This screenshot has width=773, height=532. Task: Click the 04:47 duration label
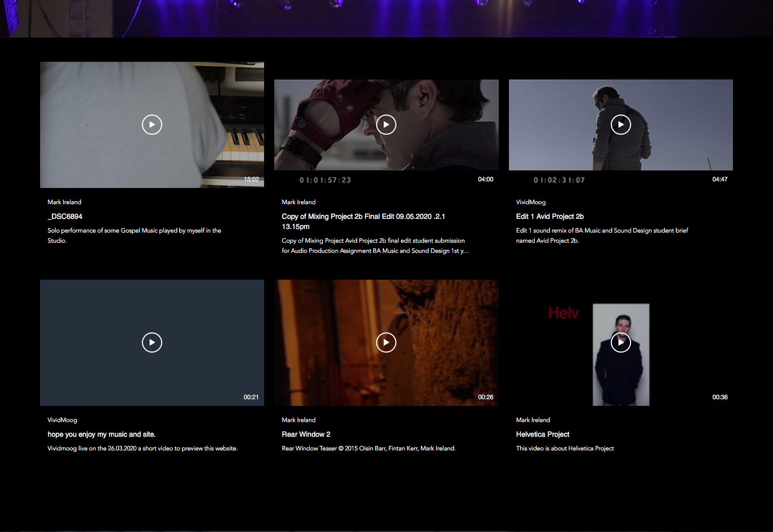[720, 179]
